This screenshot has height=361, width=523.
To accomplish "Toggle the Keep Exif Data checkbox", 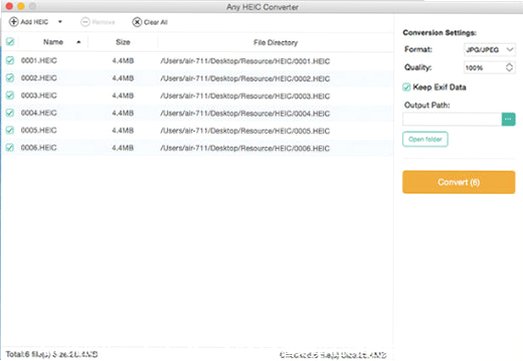I will point(406,87).
